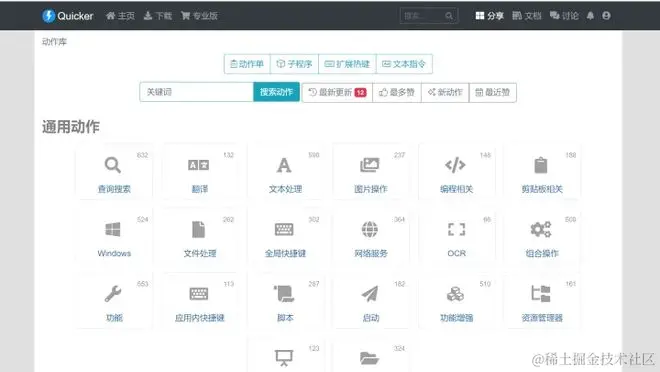Open the 主页 home link
This screenshot has width=660, height=372.
[120, 16]
